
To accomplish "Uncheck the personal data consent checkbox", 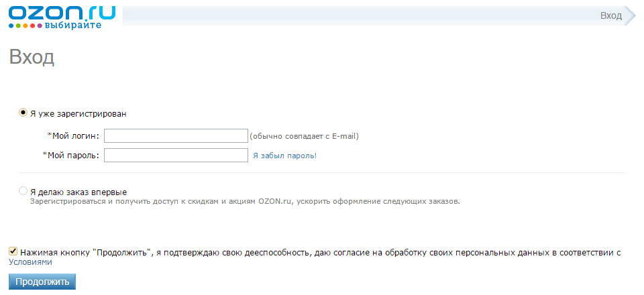I will (x=13, y=251).
